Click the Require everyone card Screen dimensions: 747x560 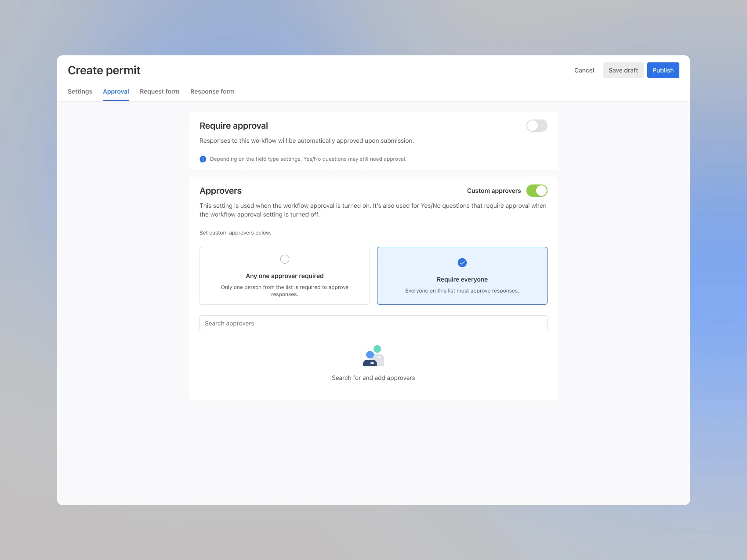[462, 275]
